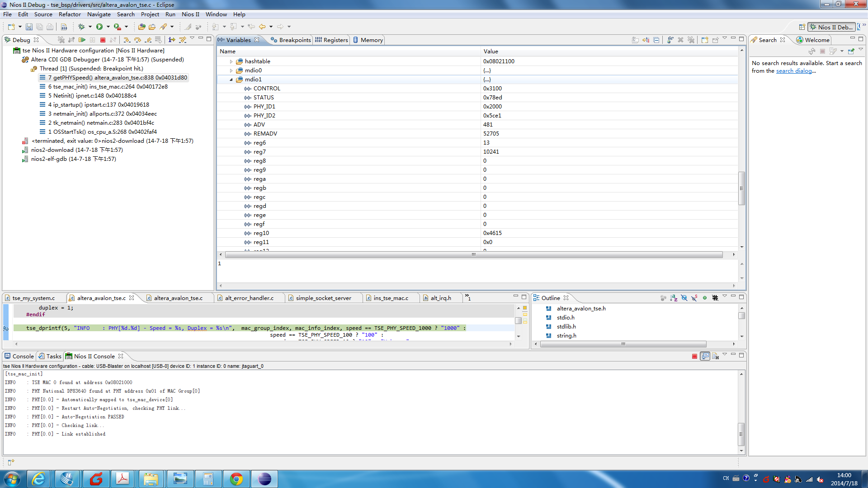Click the green Run button in toolbar

click(99, 27)
